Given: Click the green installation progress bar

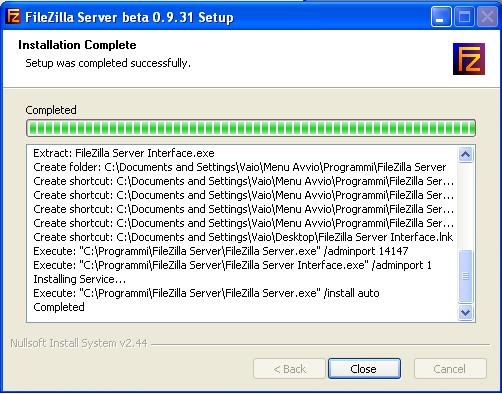Looking at the screenshot, I should [251, 128].
